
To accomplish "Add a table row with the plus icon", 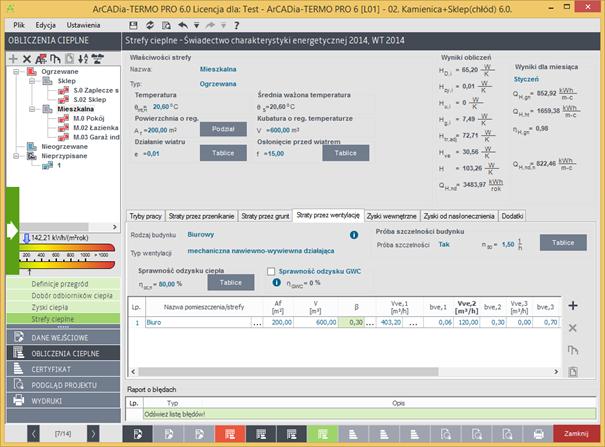I will tap(573, 306).
